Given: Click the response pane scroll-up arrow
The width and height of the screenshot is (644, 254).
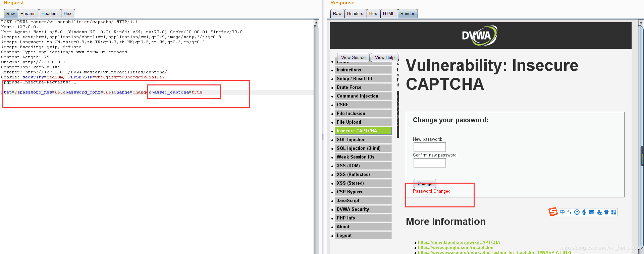Looking at the screenshot, I should pyautogui.click(x=642, y=23).
